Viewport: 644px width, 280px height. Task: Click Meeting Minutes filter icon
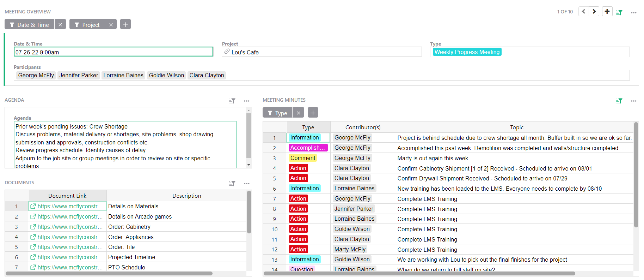tap(619, 101)
